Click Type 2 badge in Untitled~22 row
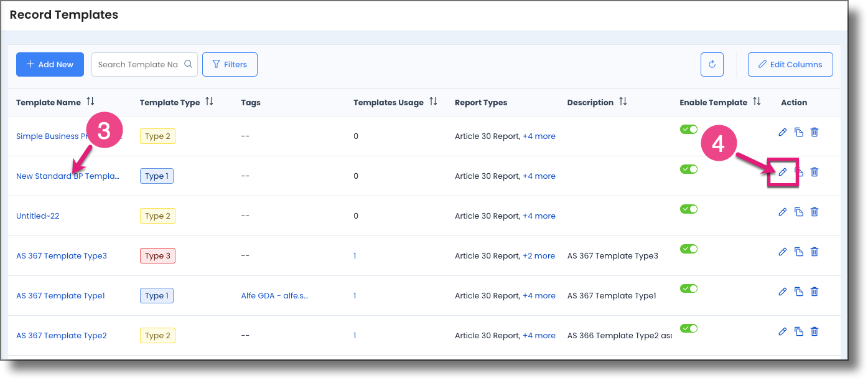Image resolution: width=868 pixels, height=380 pixels. click(158, 216)
